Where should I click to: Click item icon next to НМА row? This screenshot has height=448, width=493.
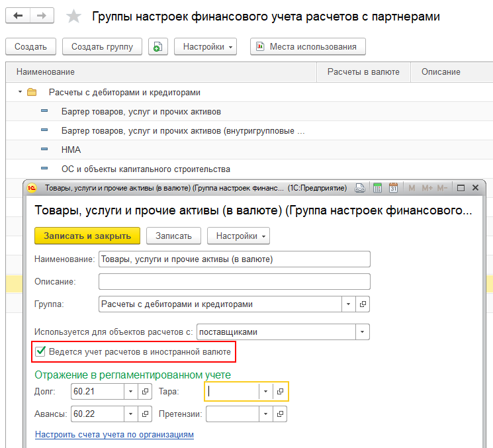click(x=44, y=150)
